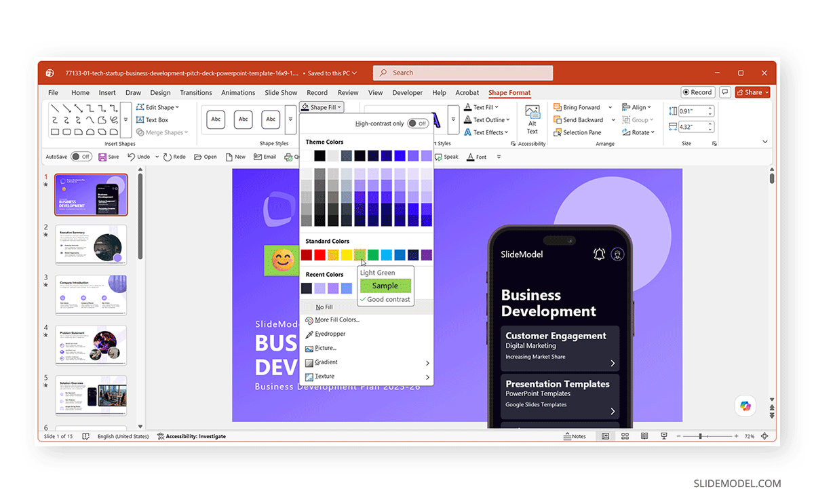
Task: Switch to Normal view icon in status bar
Action: 605,436
